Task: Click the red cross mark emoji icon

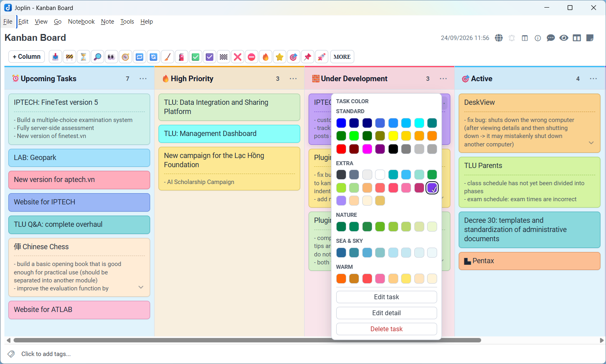Action: 237,57
